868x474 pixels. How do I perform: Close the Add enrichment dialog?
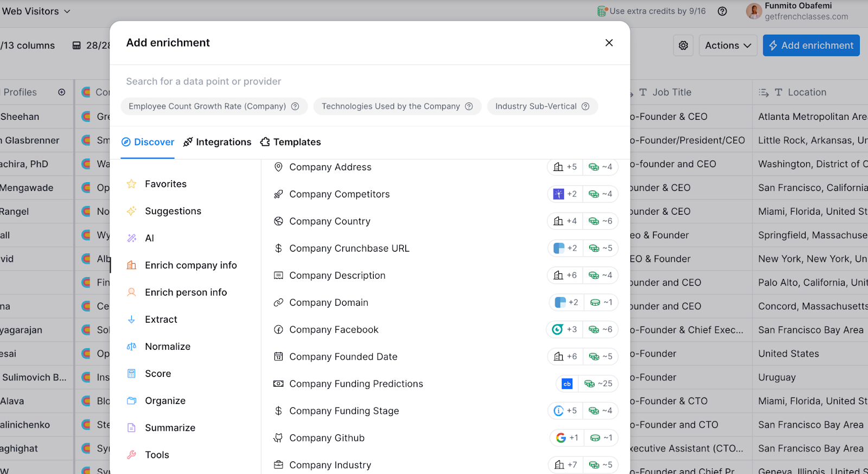(x=609, y=43)
